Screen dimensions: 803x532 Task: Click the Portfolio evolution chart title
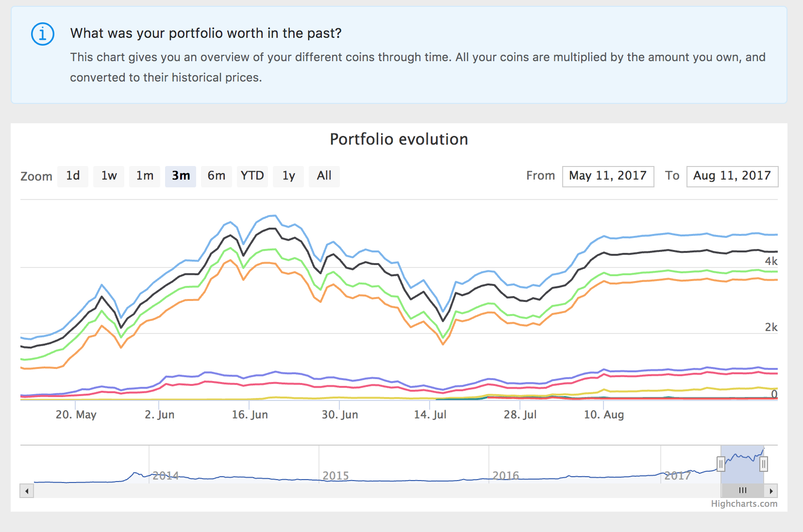point(399,139)
